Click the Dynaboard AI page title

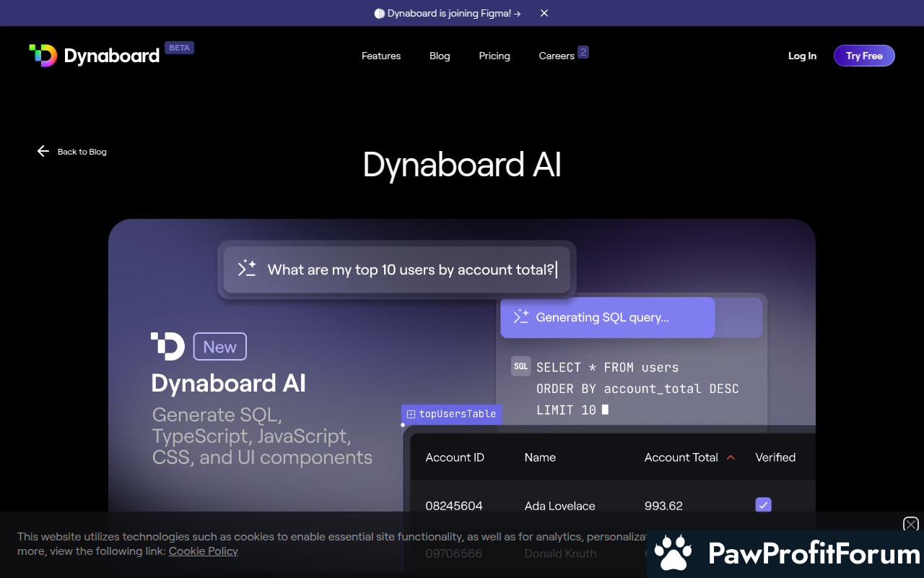tap(462, 165)
